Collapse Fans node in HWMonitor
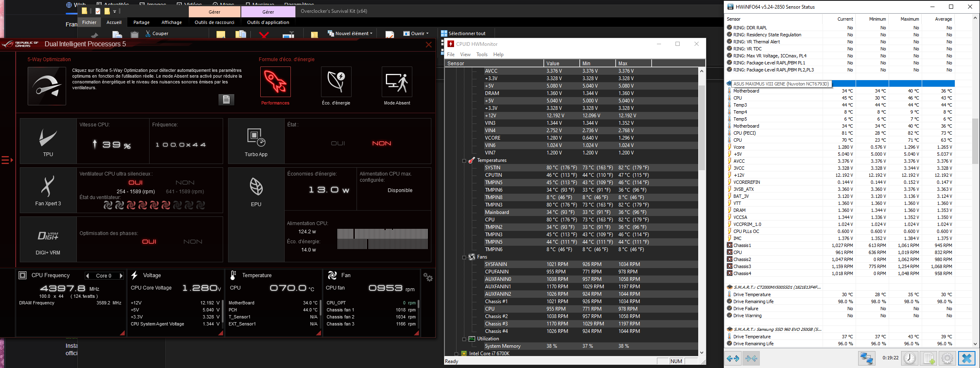This screenshot has width=980, height=368. point(464,257)
